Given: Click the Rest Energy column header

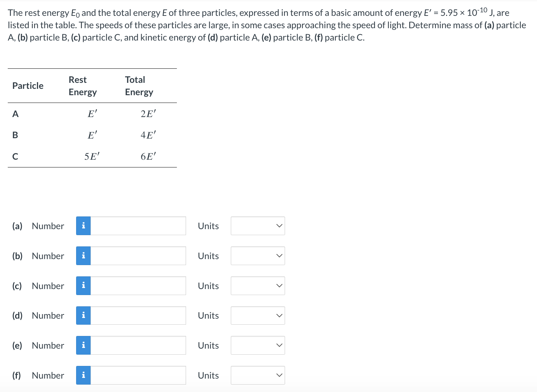Looking at the screenshot, I should [x=82, y=86].
